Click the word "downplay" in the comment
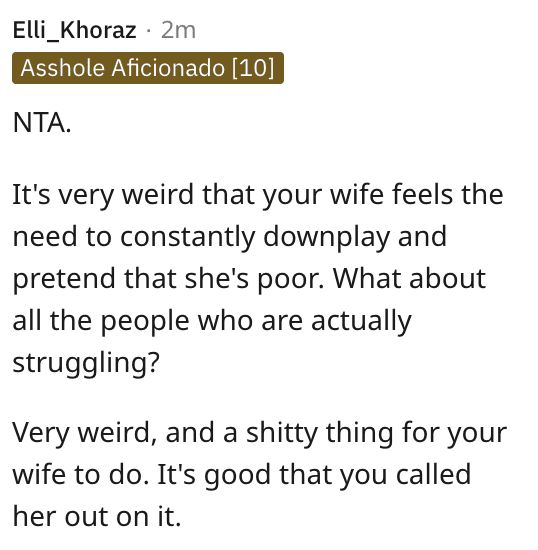Viewport: 538px width, 550px height. (326, 238)
